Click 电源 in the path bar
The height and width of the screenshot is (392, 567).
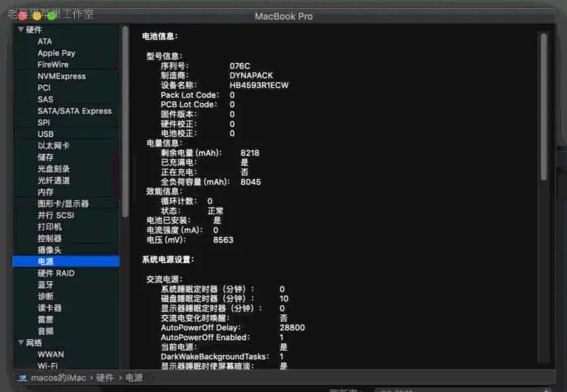pyautogui.click(x=134, y=378)
